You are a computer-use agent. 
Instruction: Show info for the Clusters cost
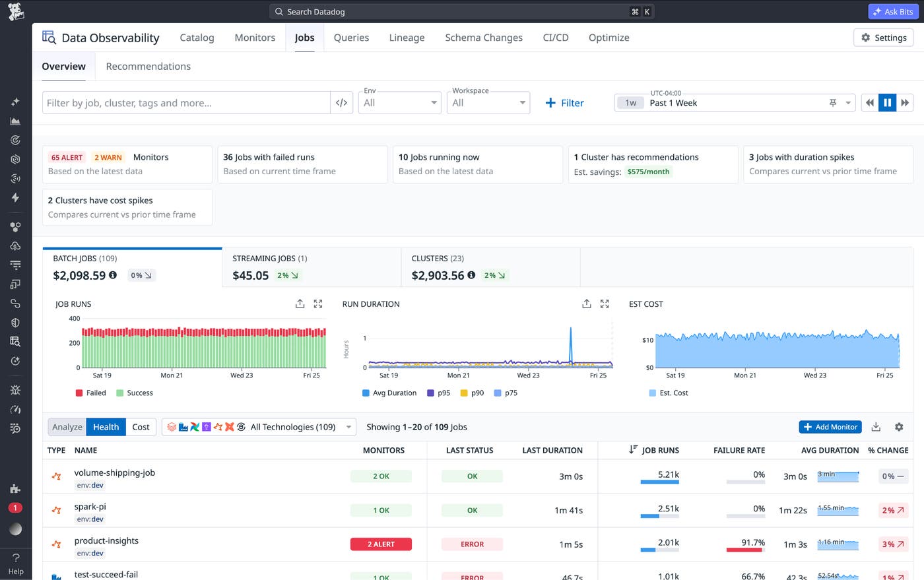471,275
